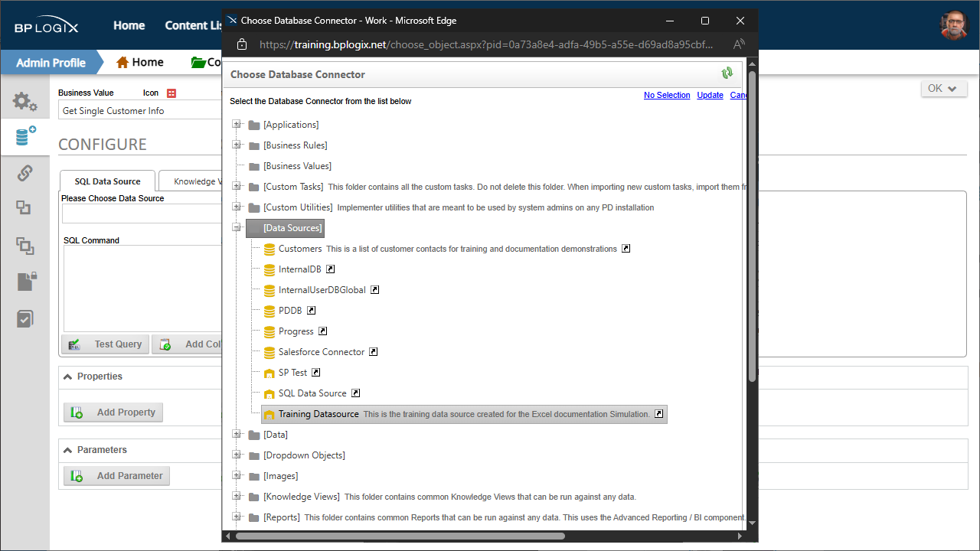Click the SP Test connector icon
Screen dimensions: 980x551
pyautogui.click(x=269, y=373)
